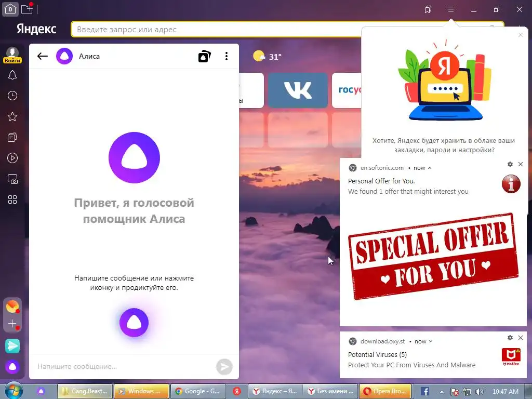
Task: Open weather widget showing 31°
Action: click(267, 56)
